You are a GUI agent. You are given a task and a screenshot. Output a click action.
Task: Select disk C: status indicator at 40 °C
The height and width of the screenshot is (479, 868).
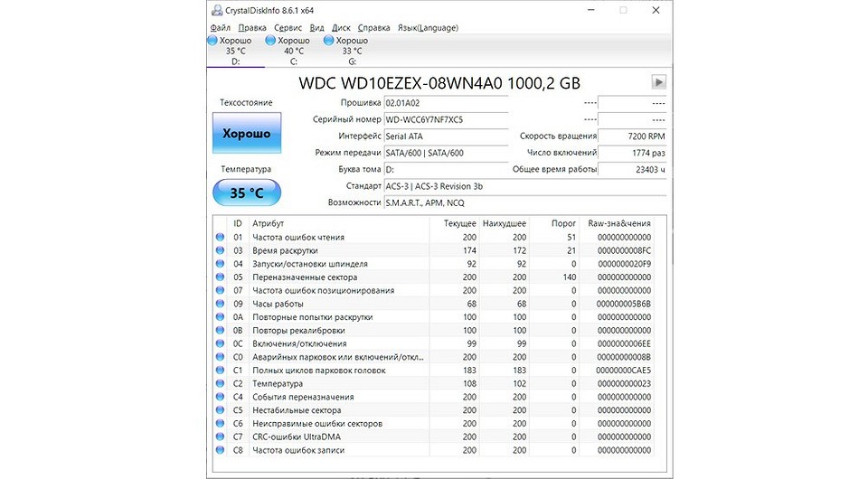270,41
